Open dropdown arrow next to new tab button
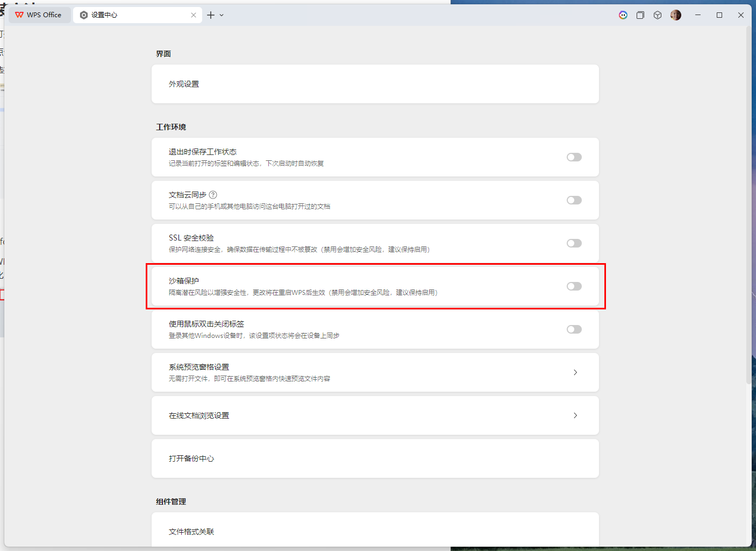 (x=222, y=15)
